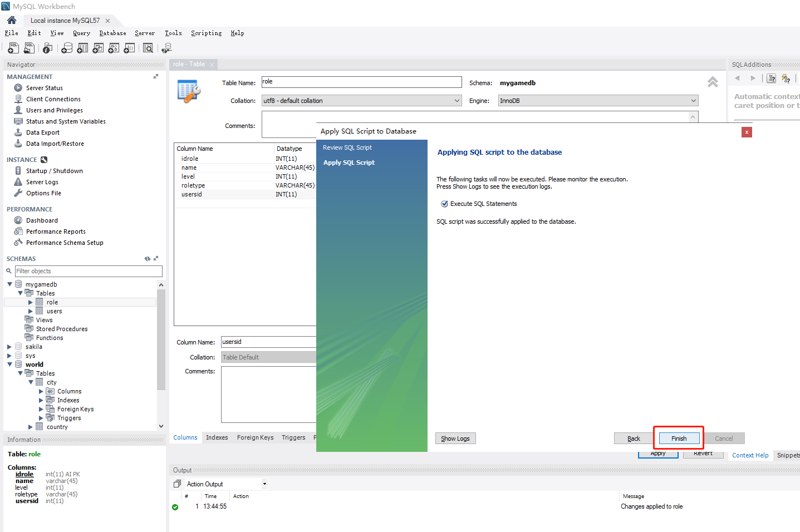Image resolution: width=800 pixels, height=532 pixels.
Task: Switch to the Foreign Keys tab
Action: tap(255, 437)
